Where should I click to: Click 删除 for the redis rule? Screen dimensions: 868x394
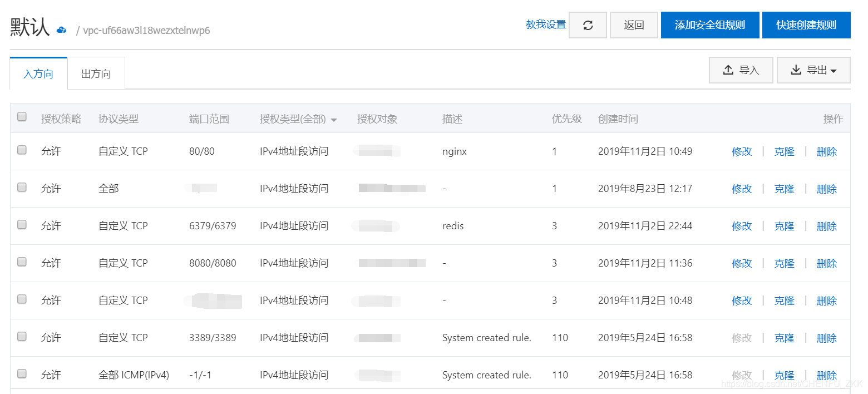pyautogui.click(x=826, y=226)
